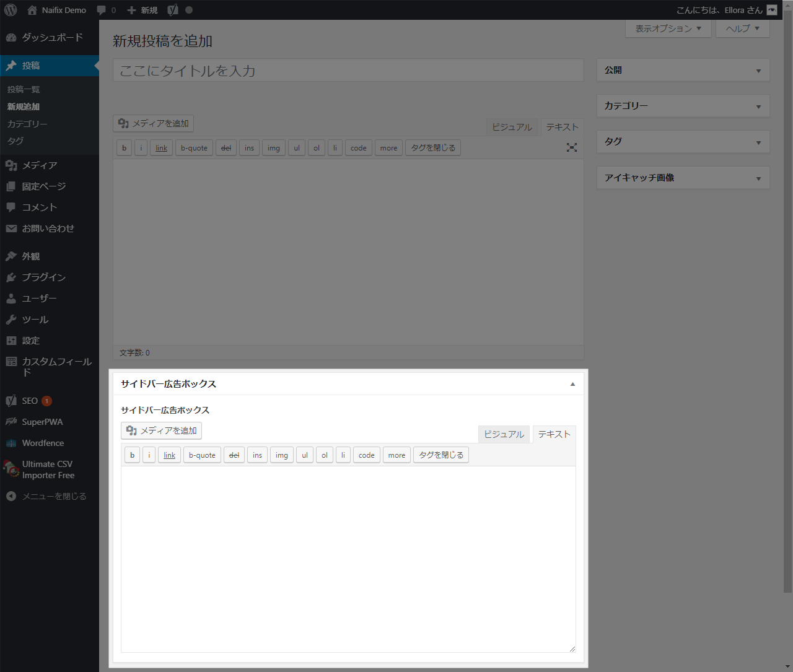Click ad box editor more quicktag
Viewport: 793px width, 672px height.
396,455
